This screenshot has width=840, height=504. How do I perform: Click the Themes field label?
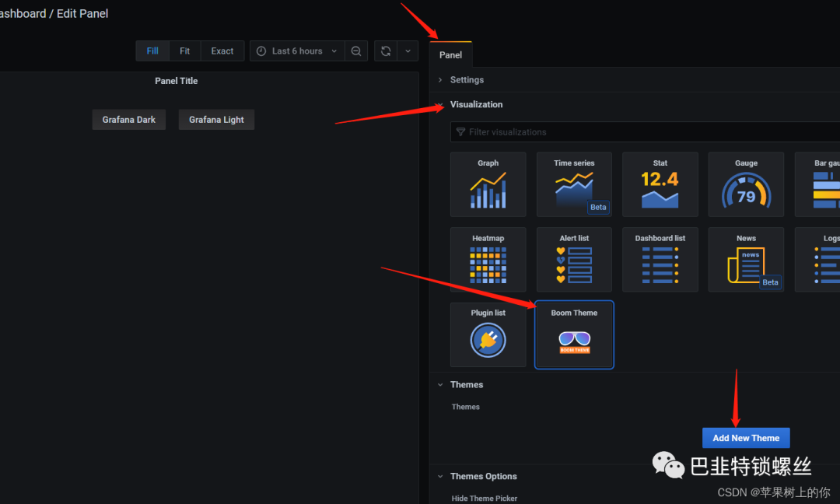466,407
